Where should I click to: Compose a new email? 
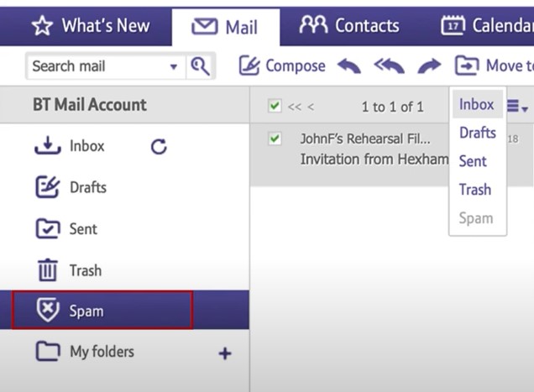(x=282, y=65)
